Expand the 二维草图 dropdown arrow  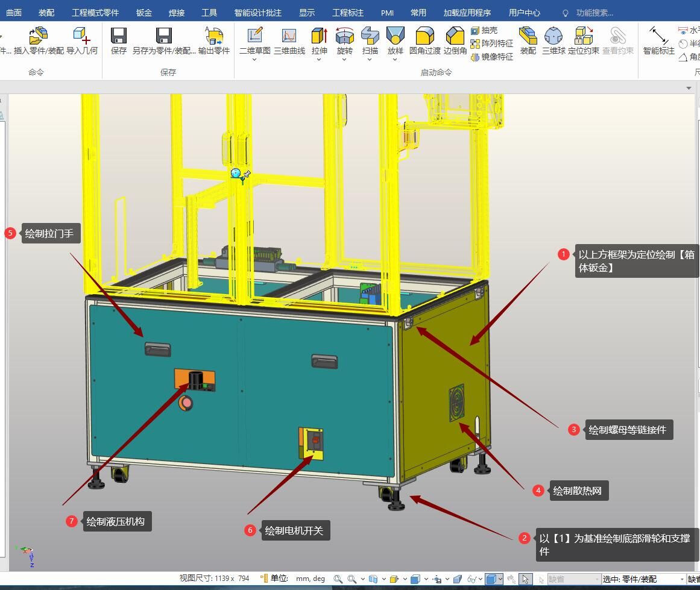click(254, 60)
